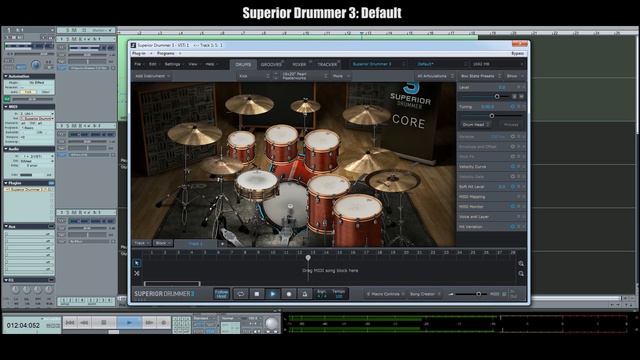640x360 pixels.
Task: Click the Tempo value box
Action: [x=339, y=293]
